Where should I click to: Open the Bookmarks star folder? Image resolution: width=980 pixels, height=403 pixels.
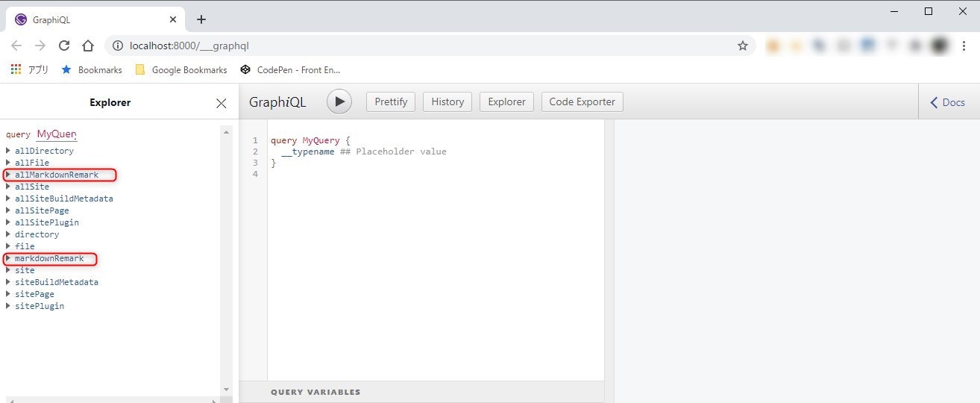coord(91,69)
